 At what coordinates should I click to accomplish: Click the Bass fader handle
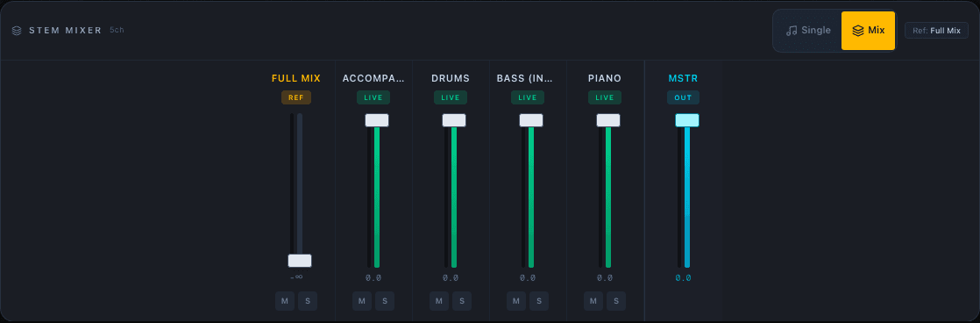530,120
